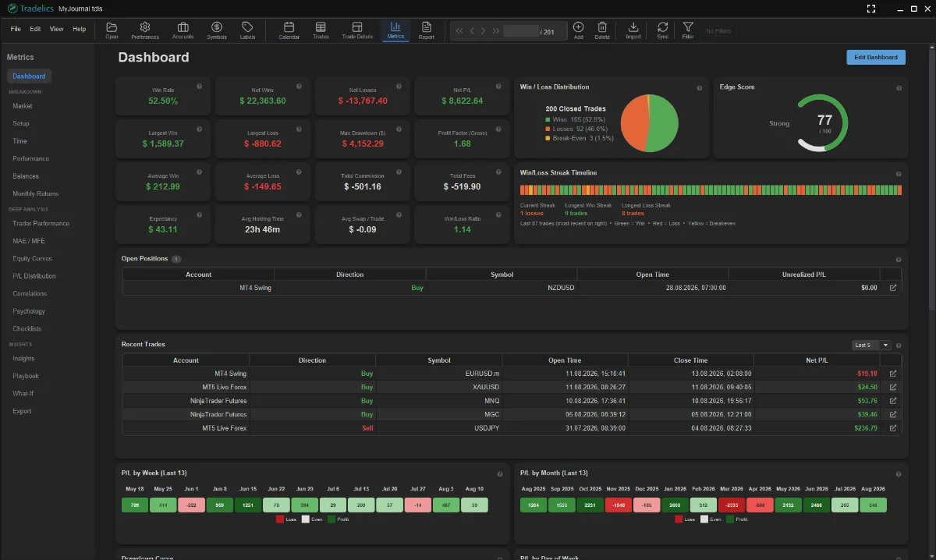Open the Labels toolbar item

tap(247, 30)
